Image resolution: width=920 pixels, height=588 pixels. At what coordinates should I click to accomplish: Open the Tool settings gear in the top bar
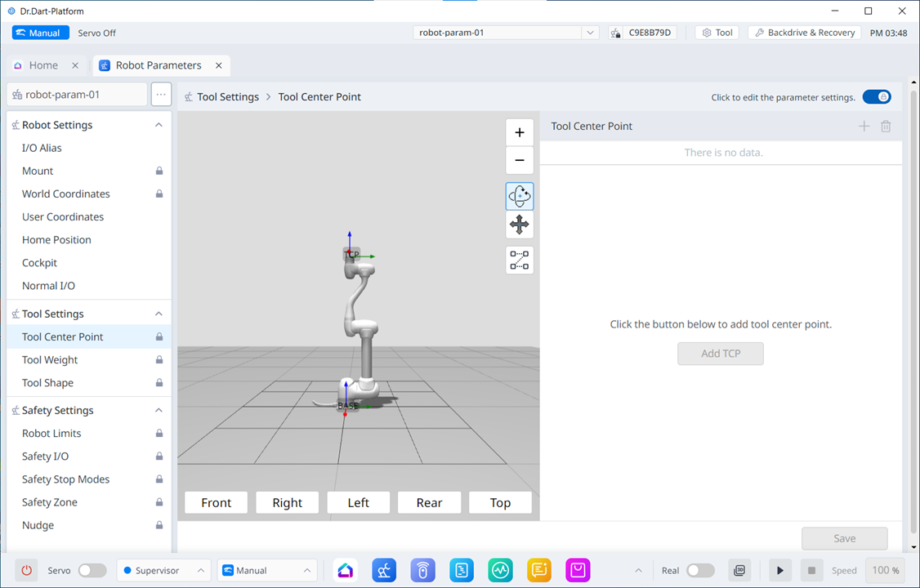pyautogui.click(x=717, y=32)
